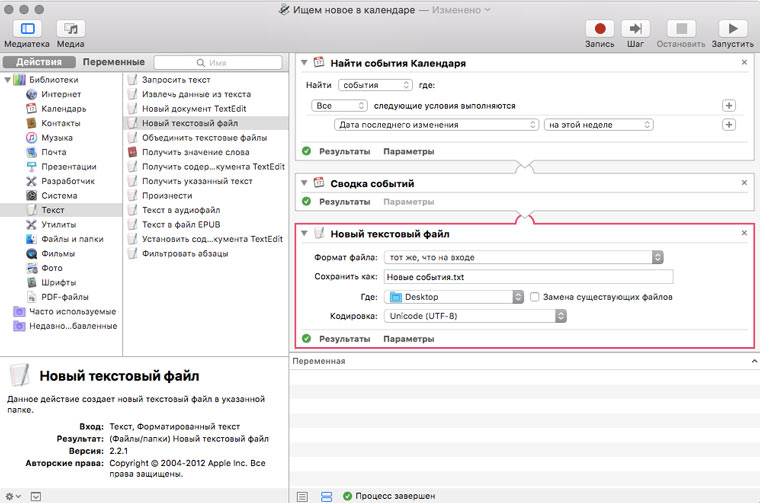This screenshot has width=760, height=503.
Task: Select the Интернет library category
Action: coord(61,94)
